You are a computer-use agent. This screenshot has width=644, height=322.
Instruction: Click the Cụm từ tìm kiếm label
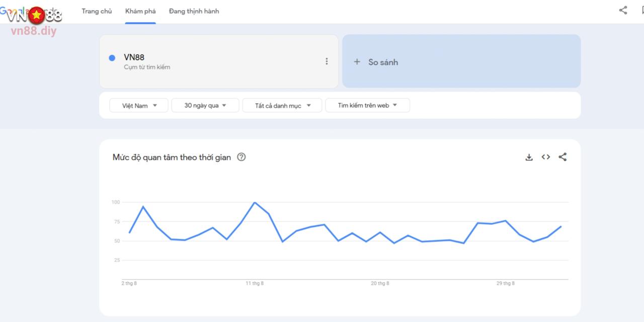(x=147, y=67)
